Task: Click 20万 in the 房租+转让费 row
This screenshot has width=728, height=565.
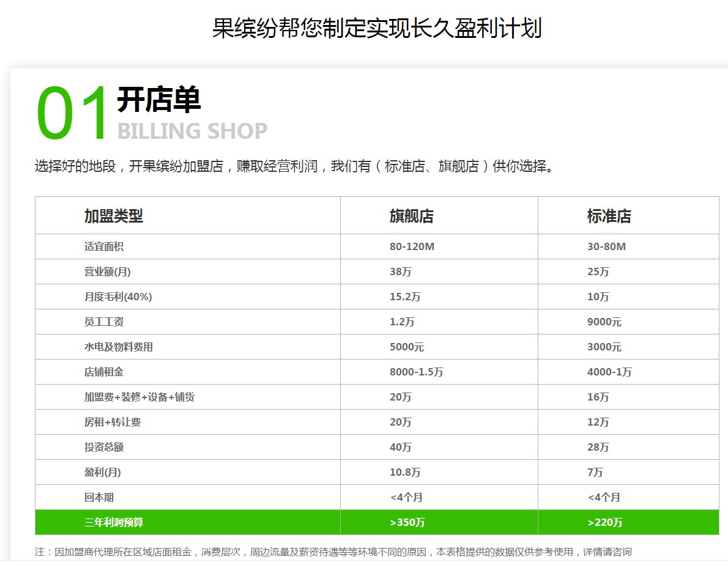Action: (x=401, y=422)
